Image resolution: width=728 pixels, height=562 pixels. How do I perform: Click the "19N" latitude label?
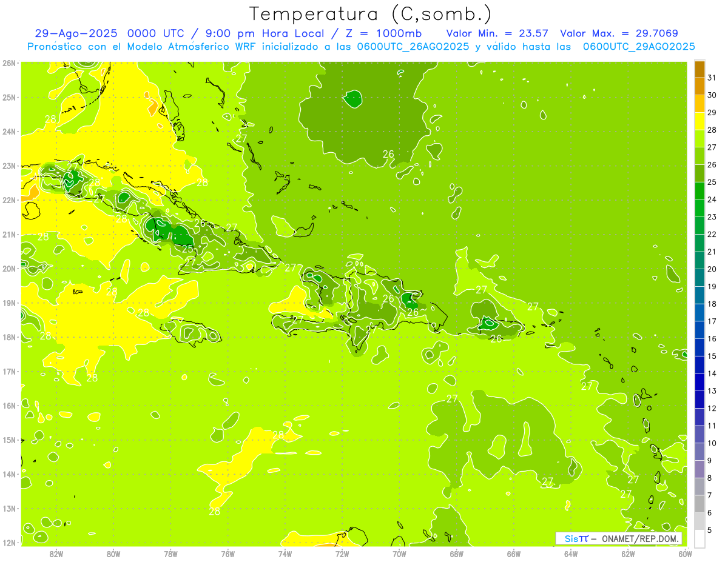(x=9, y=303)
